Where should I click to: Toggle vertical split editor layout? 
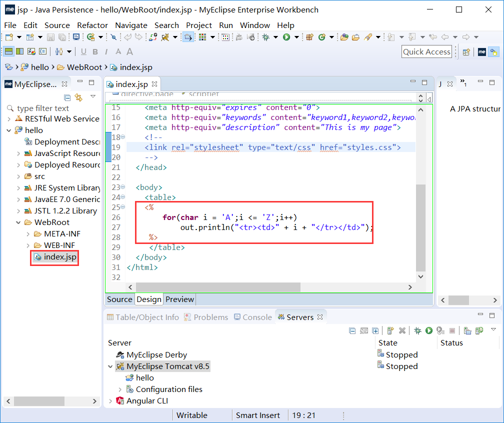tap(19, 51)
